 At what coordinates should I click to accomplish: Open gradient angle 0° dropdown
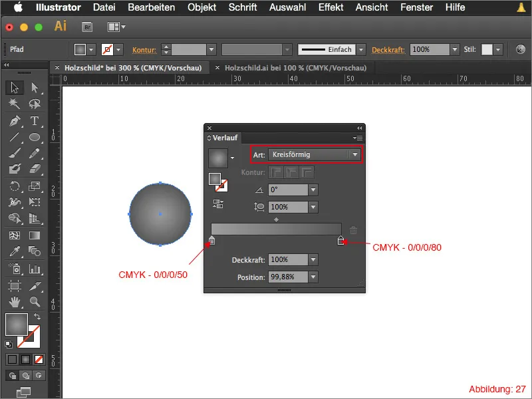[313, 190]
